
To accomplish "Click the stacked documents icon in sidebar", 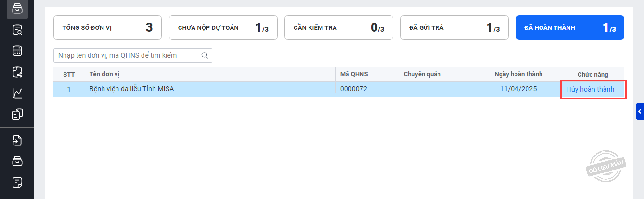I will click(x=17, y=115).
